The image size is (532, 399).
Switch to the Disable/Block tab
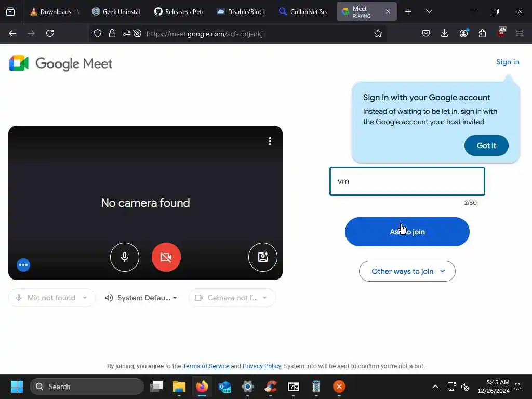click(242, 11)
